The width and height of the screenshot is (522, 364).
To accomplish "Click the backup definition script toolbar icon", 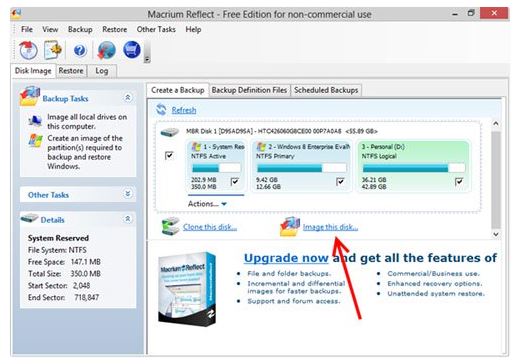I will [53, 50].
